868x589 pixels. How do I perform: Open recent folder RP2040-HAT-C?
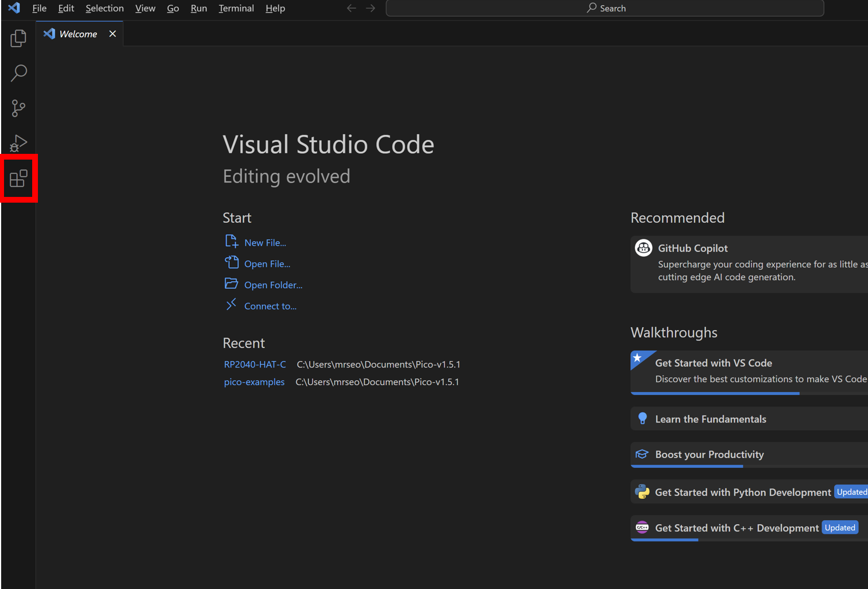tap(255, 365)
